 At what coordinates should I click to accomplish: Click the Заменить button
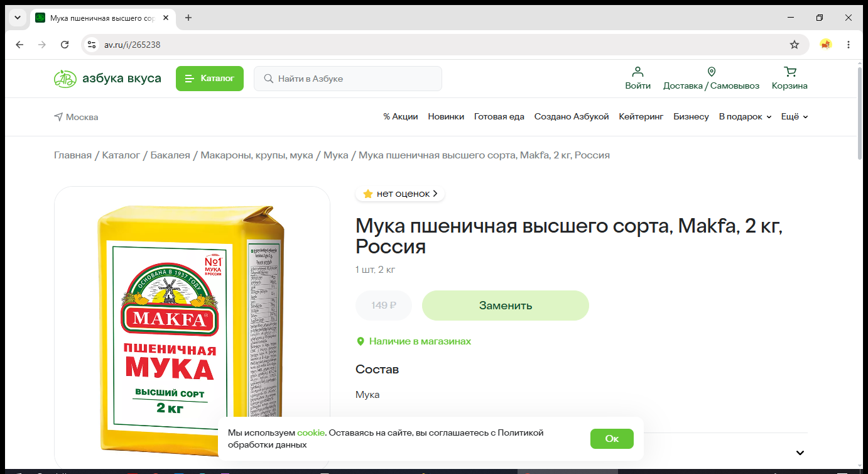coord(506,306)
